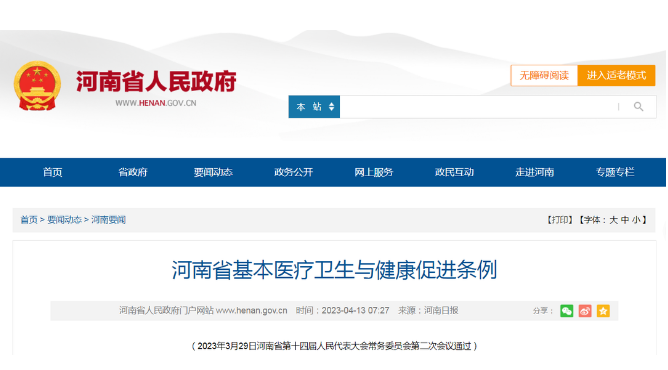
Task: Open the 省政府 menu item
Action: point(132,172)
